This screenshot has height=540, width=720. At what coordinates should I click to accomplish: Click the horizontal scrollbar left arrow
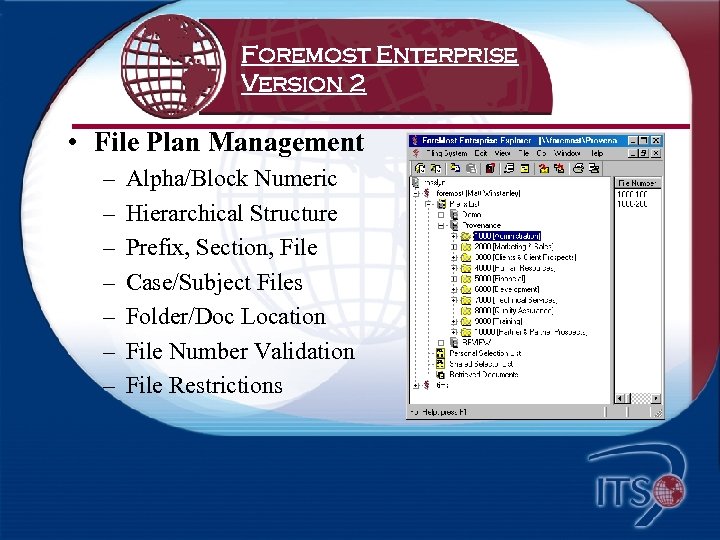[620, 399]
